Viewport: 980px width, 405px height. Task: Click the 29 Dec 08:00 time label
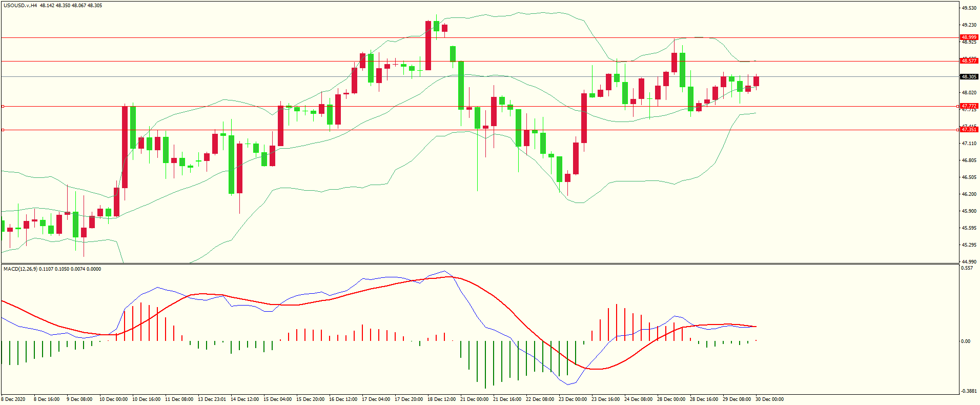point(737,399)
